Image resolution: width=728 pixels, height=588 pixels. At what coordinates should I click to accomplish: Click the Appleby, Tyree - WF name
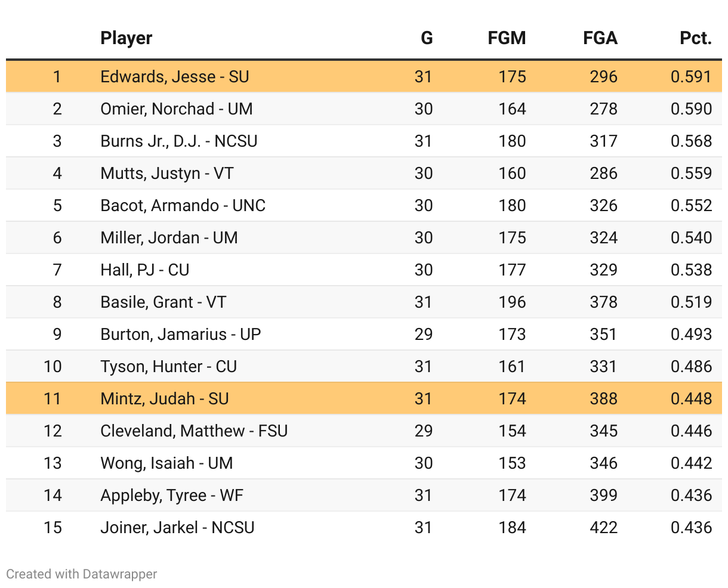point(172,495)
